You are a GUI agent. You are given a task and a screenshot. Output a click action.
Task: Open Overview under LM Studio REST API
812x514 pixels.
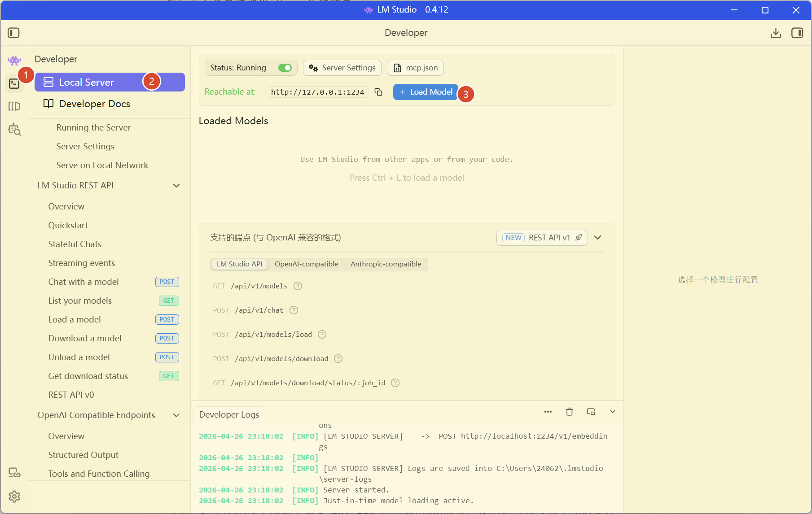pyautogui.click(x=66, y=207)
